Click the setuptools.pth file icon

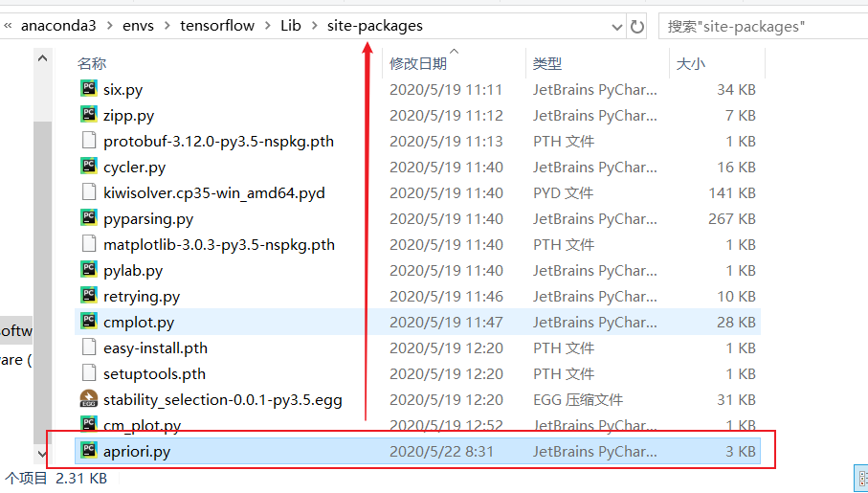click(x=89, y=373)
